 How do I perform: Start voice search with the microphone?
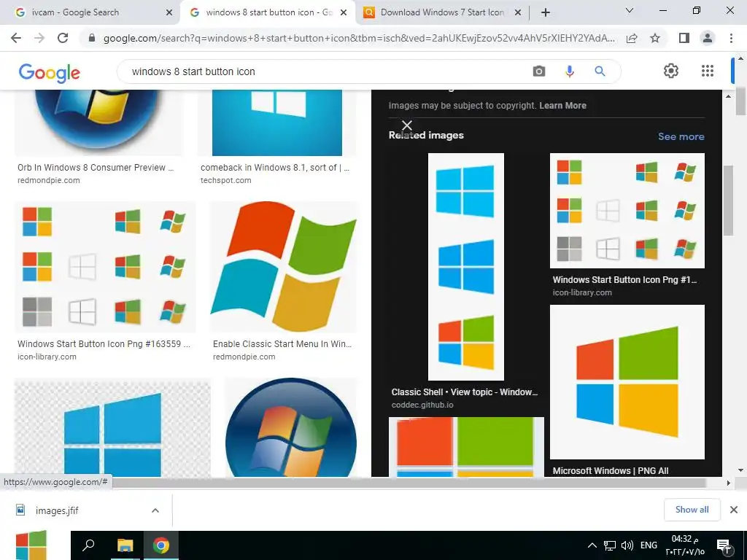(x=569, y=71)
